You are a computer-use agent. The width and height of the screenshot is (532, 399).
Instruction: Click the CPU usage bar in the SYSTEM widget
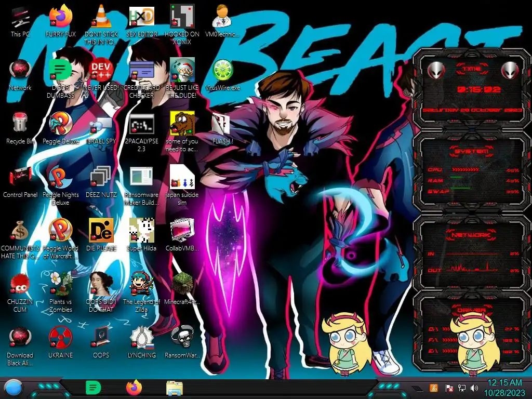pos(465,169)
